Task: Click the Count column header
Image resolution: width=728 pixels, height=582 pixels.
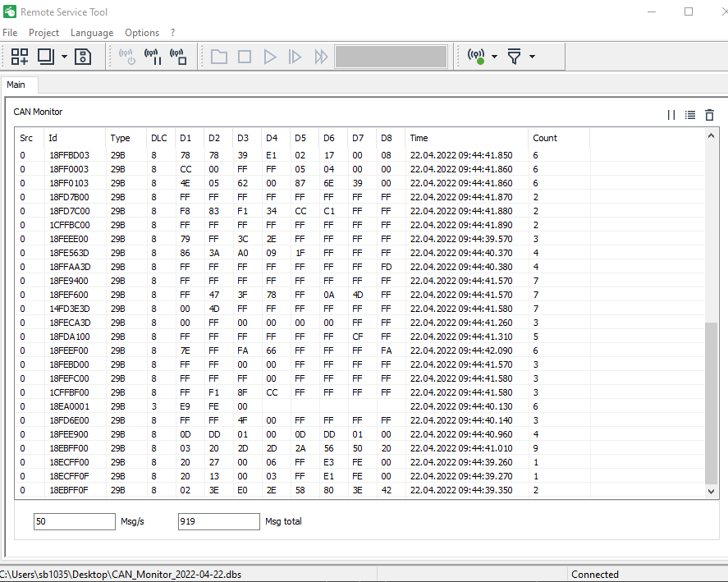Action: pos(545,138)
